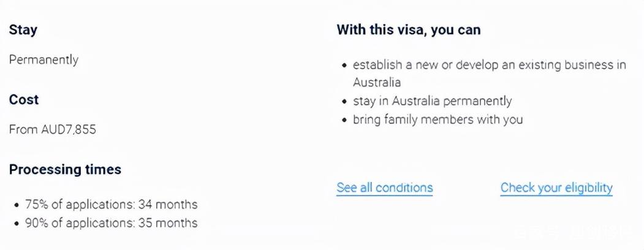Click the bullet dot before establish a new

click(x=344, y=65)
